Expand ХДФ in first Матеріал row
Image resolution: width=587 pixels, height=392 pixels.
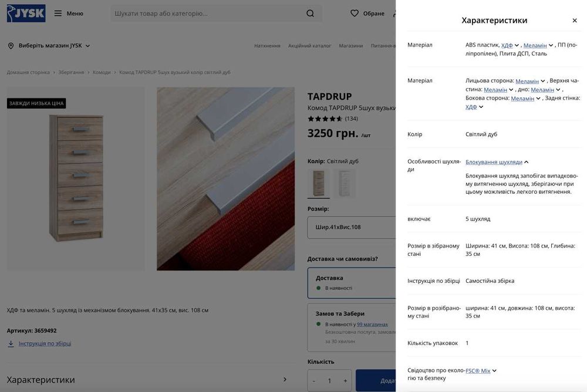[x=510, y=45]
